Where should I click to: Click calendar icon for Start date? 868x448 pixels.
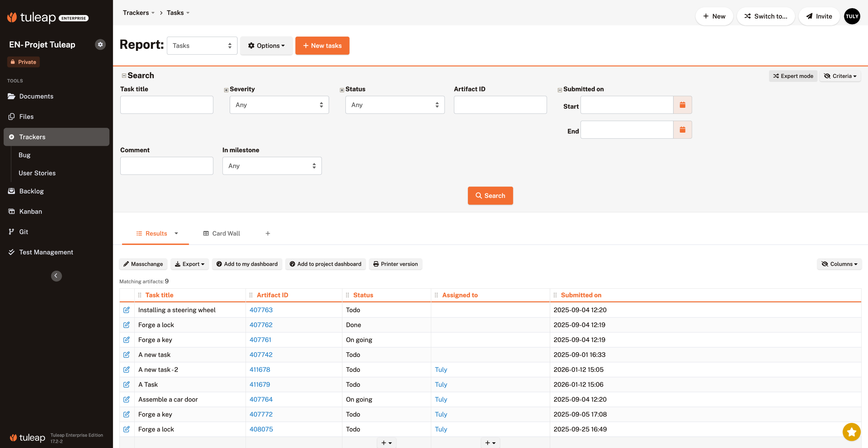pos(682,105)
